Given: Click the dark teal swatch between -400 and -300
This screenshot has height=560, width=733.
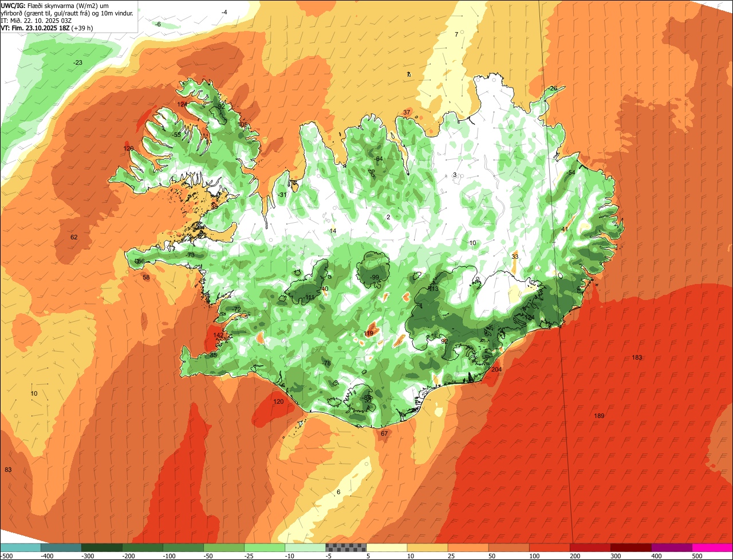Looking at the screenshot, I should tap(61, 547).
